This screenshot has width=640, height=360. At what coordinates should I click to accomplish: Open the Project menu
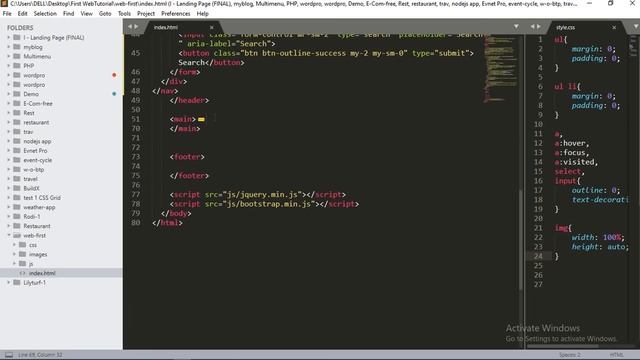point(146,13)
